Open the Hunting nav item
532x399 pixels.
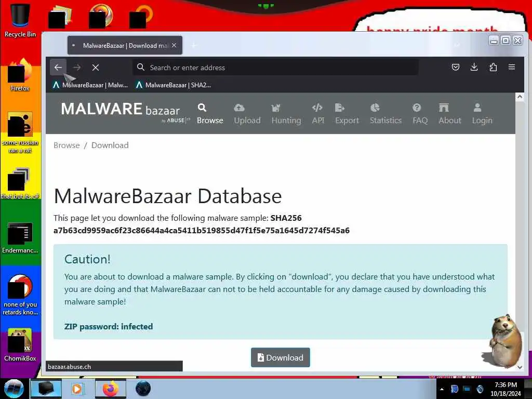point(286,114)
